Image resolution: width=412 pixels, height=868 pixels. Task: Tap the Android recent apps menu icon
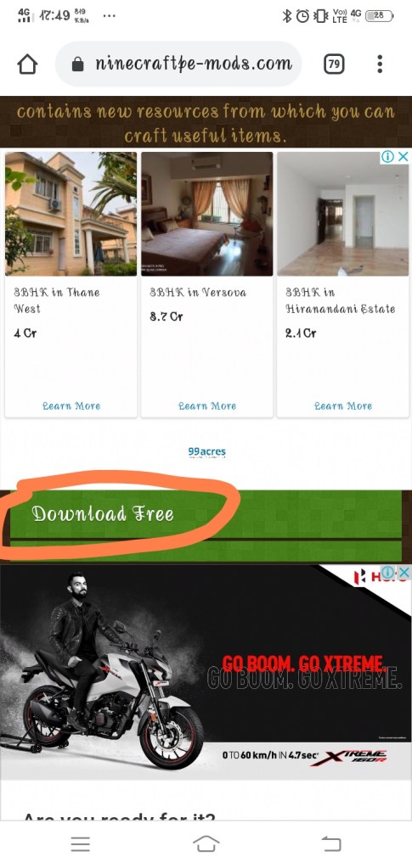pyautogui.click(x=81, y=843)
